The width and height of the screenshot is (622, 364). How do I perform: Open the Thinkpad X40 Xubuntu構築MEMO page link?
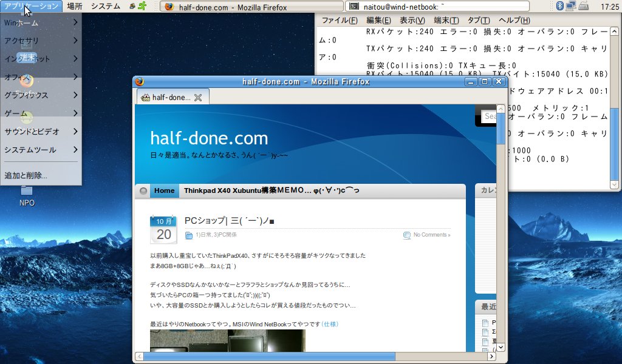coord(272,190)
